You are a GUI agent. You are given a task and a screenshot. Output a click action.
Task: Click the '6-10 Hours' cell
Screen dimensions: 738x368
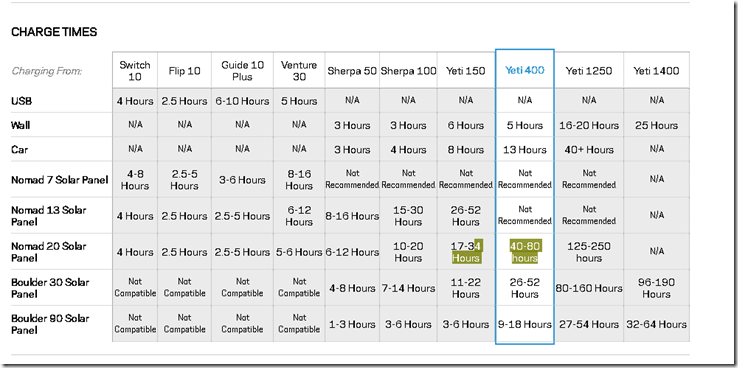point(242,101)
